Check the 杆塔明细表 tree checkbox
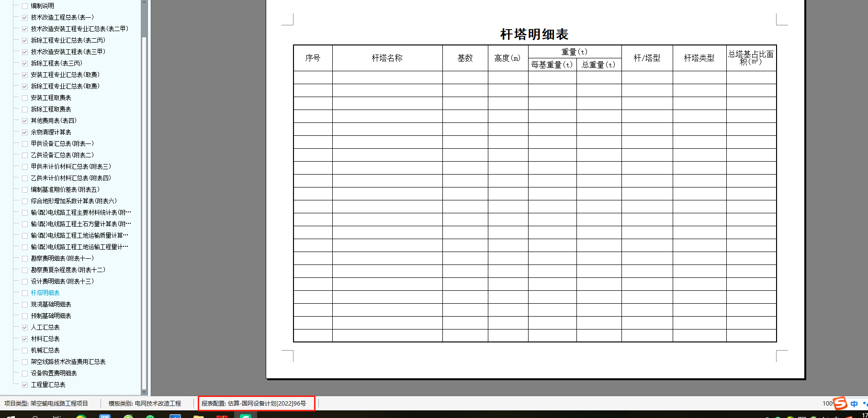 pos(25,293)
